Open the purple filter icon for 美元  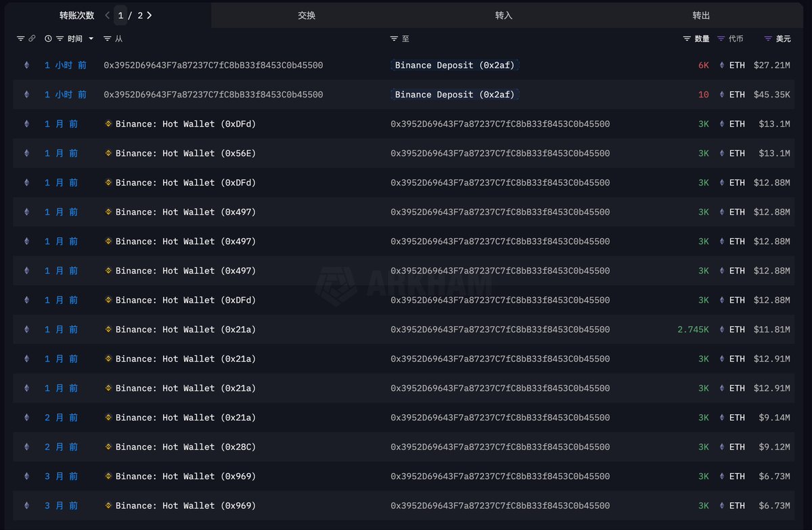[768, 39]
